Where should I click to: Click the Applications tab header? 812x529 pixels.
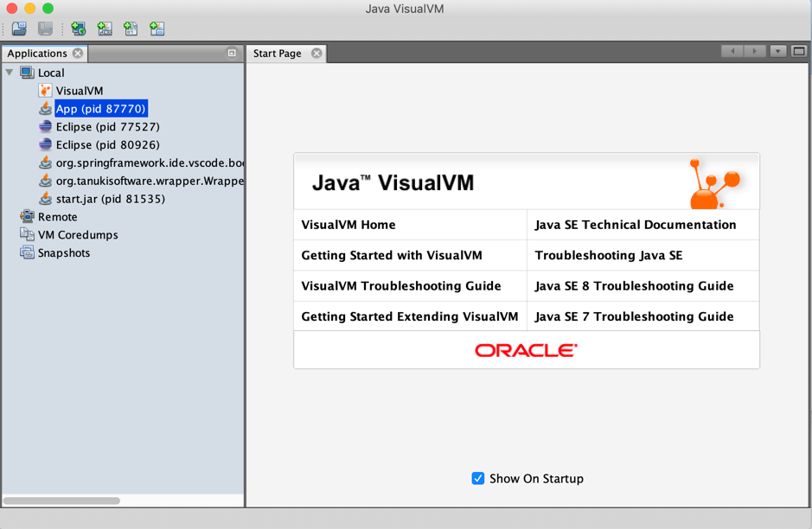click(x=39, y=53)
